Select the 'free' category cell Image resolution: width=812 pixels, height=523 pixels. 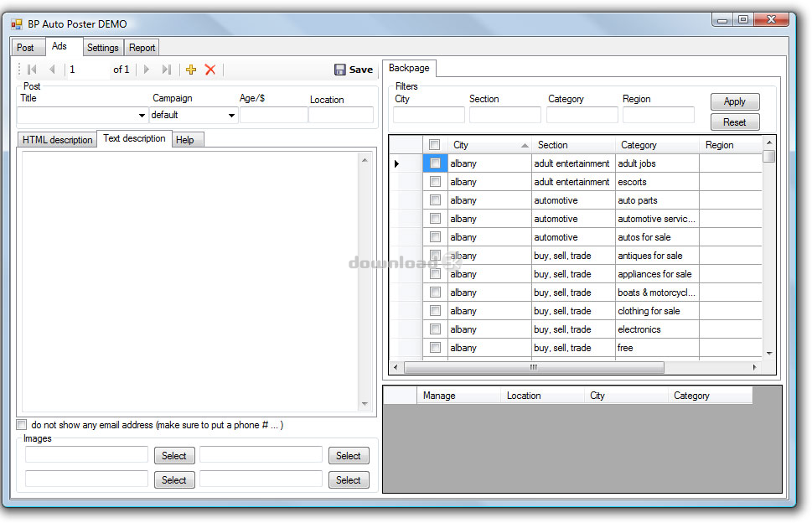(x=657, y=348)
